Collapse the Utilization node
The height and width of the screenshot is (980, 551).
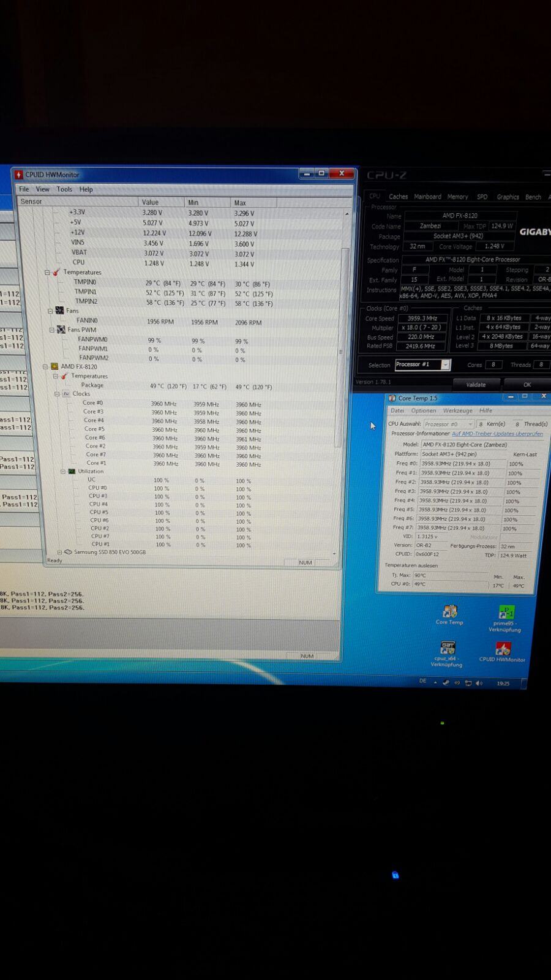[x=63, y=471]
